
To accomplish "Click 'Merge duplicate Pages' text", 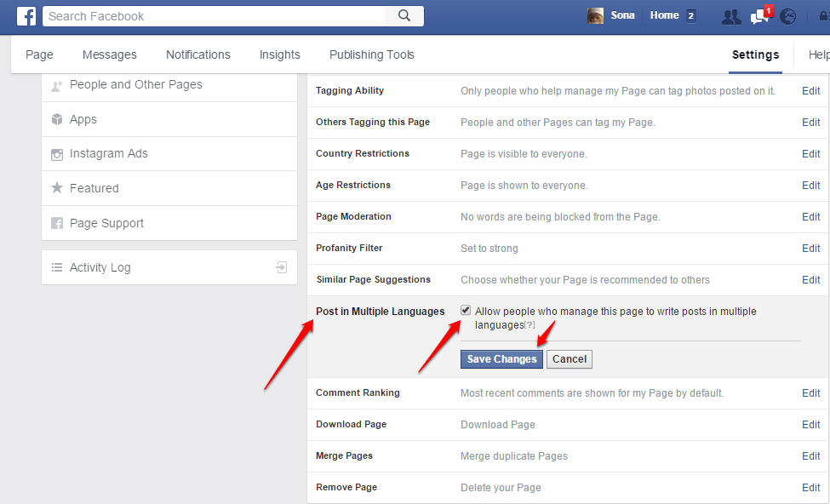I will coord(514,455).
